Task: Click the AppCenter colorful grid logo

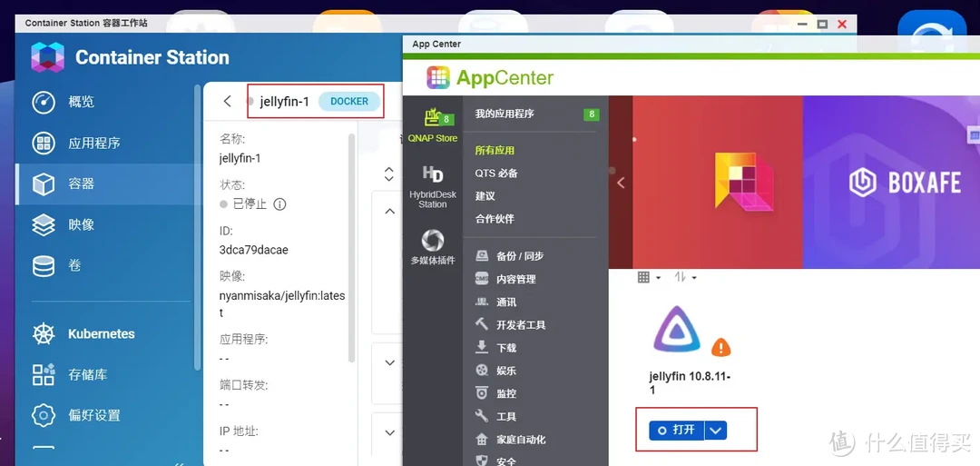Action: [x=438, y=77]
